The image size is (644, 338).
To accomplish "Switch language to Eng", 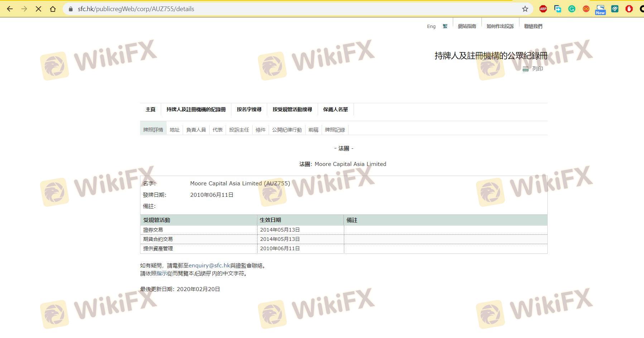I will coord(431,26).
